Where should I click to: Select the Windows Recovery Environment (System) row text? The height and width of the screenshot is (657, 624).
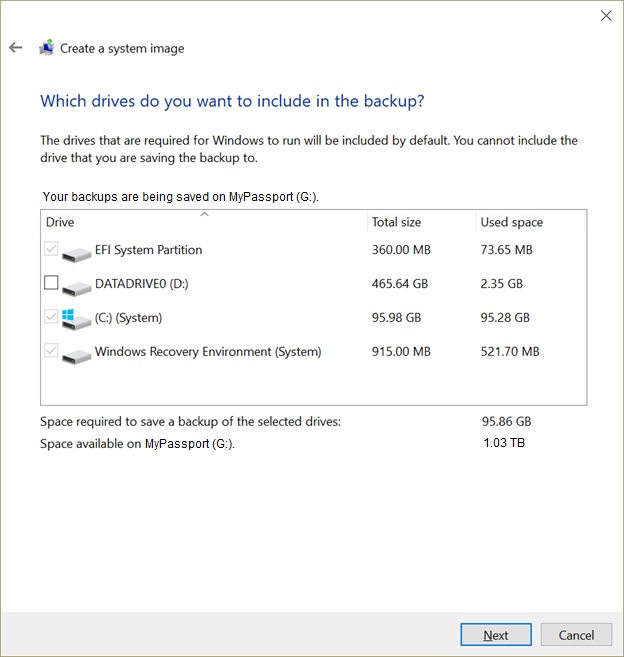[208, 352]
